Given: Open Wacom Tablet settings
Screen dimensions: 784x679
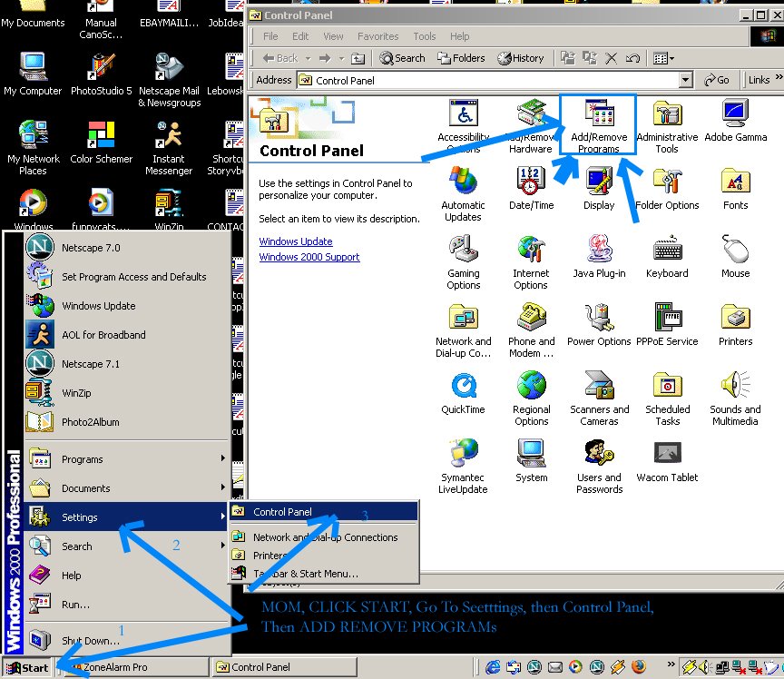Looking at the screenshot, I should [667, 460].
